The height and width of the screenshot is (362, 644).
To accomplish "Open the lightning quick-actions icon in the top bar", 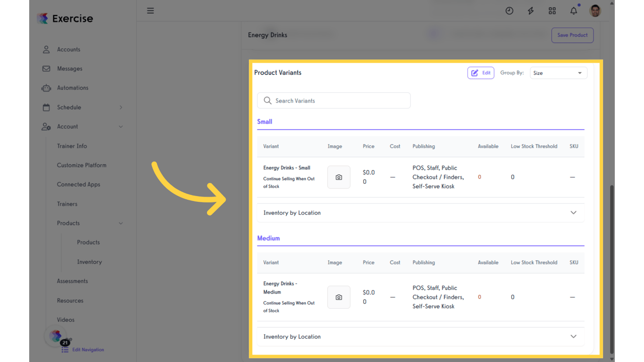I will tap(530, 10).
